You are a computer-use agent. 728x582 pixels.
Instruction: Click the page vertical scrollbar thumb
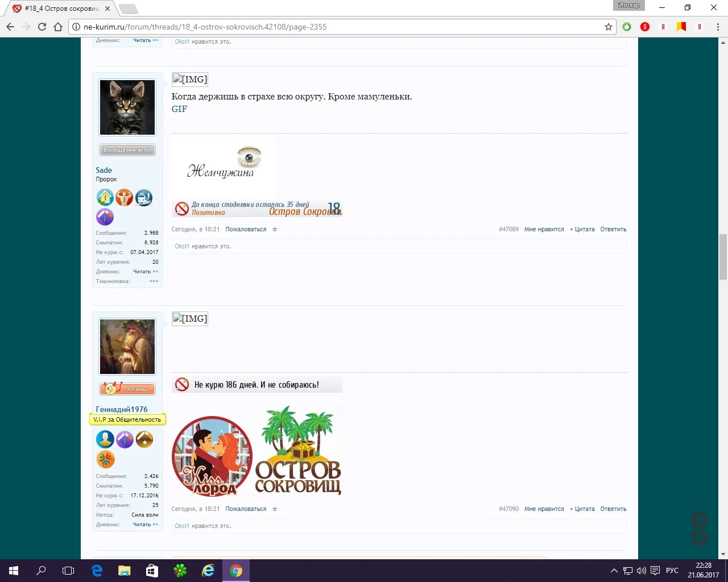pos(723,257)
